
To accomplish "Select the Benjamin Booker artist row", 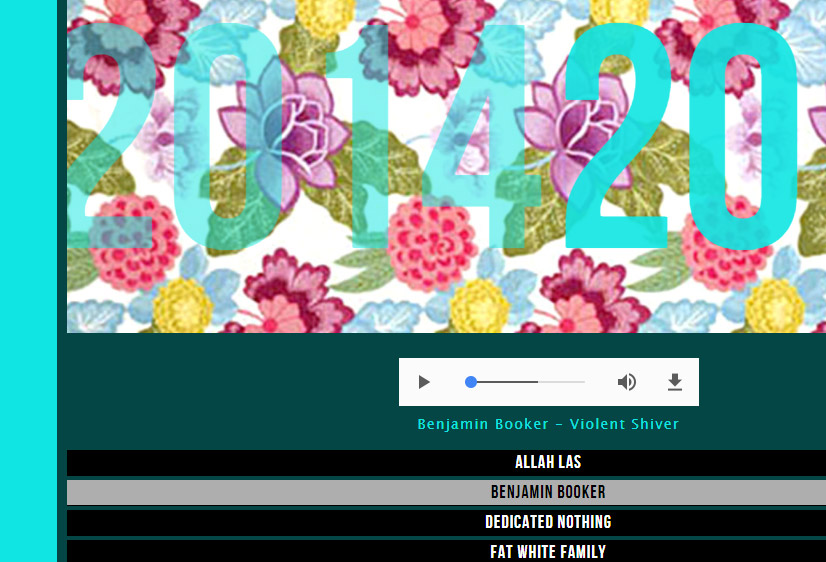I will pos(446,492).
